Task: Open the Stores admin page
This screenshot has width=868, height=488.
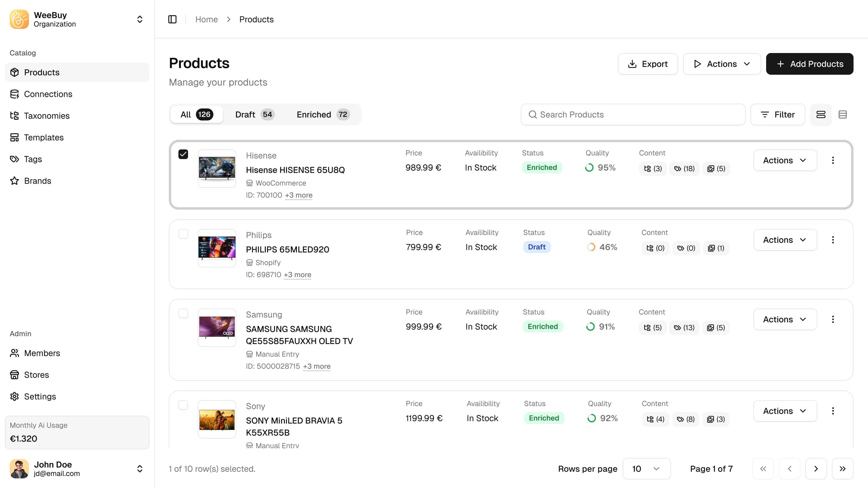Action: 36,374
